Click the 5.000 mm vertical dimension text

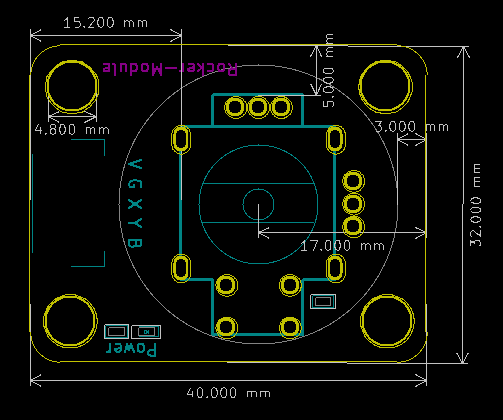coord(329,70)
